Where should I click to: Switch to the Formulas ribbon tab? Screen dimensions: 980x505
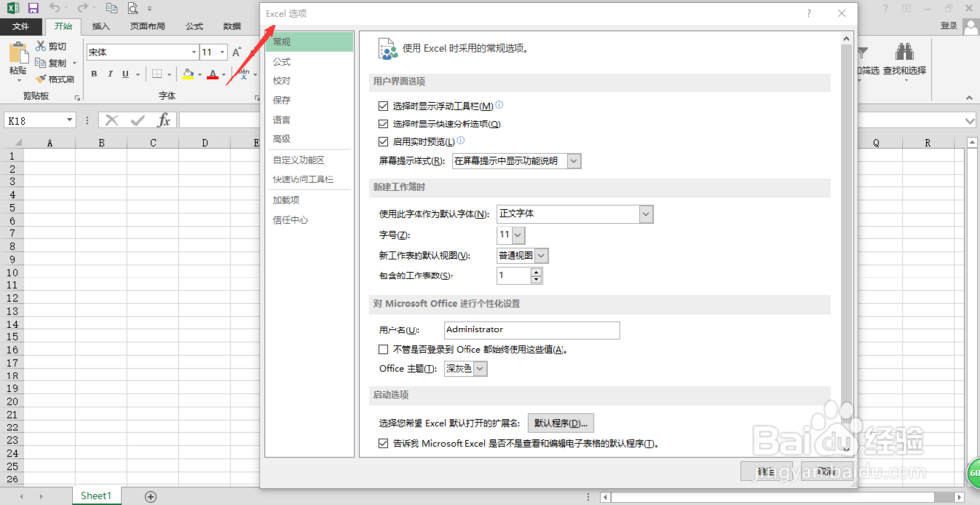tap(194, 26)
